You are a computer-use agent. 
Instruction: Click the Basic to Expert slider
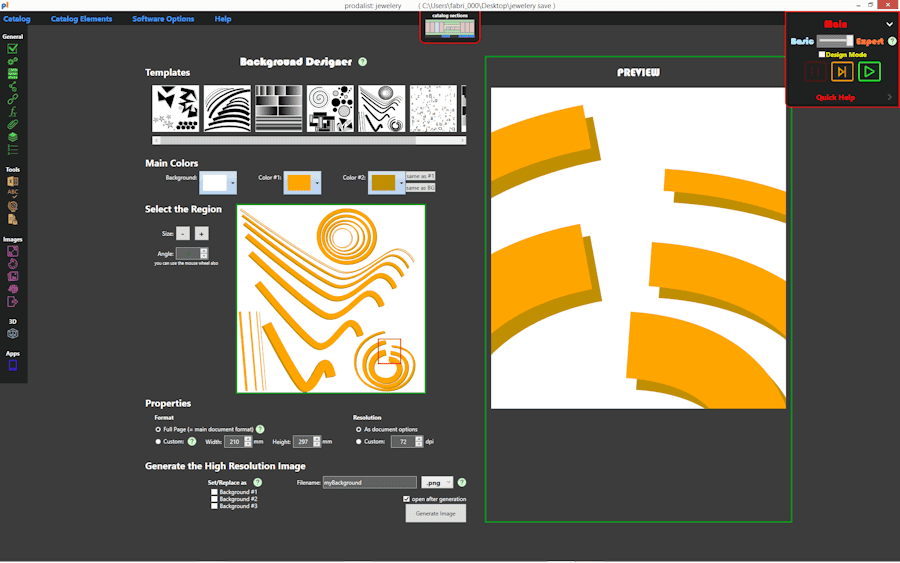click(x=835, y=41)
